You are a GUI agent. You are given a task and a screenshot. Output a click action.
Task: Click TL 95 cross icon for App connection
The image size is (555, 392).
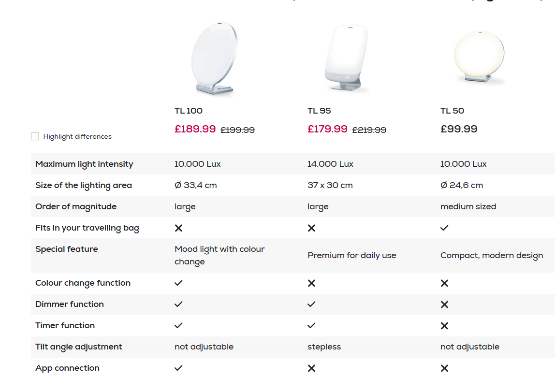311,368
